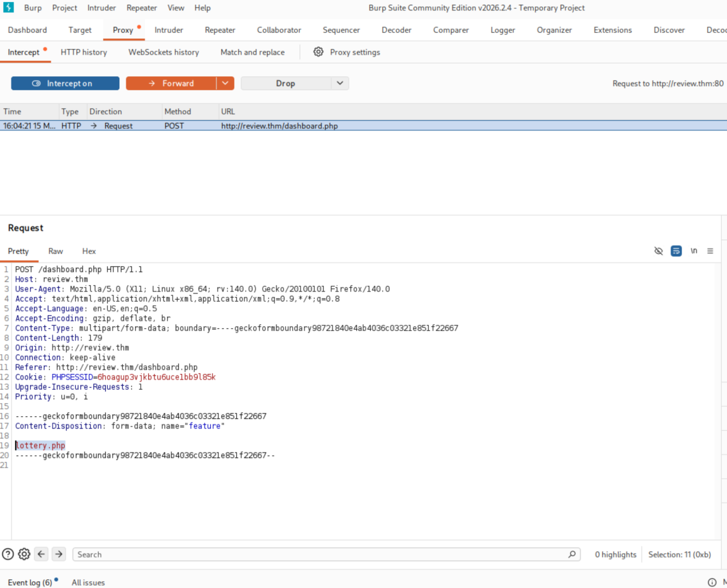Open Proxy settings gear icon
This screenshot has height=588, width=727.
pos(318,52)
